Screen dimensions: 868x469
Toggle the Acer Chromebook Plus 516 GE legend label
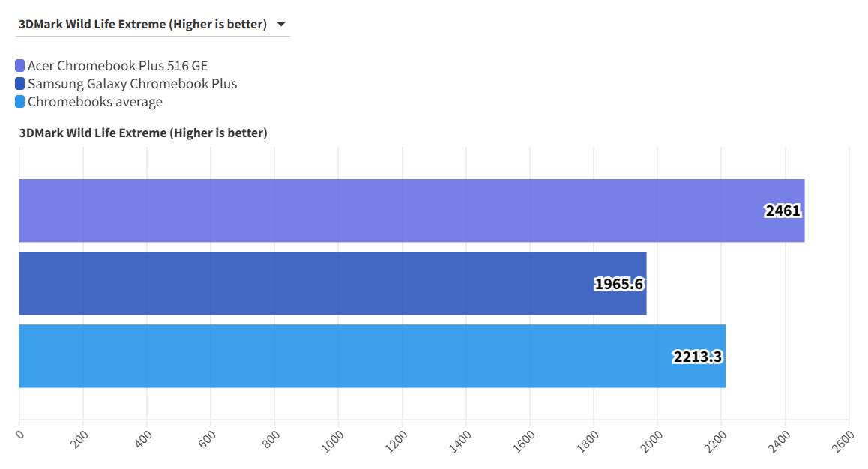[x=118, y=66]
